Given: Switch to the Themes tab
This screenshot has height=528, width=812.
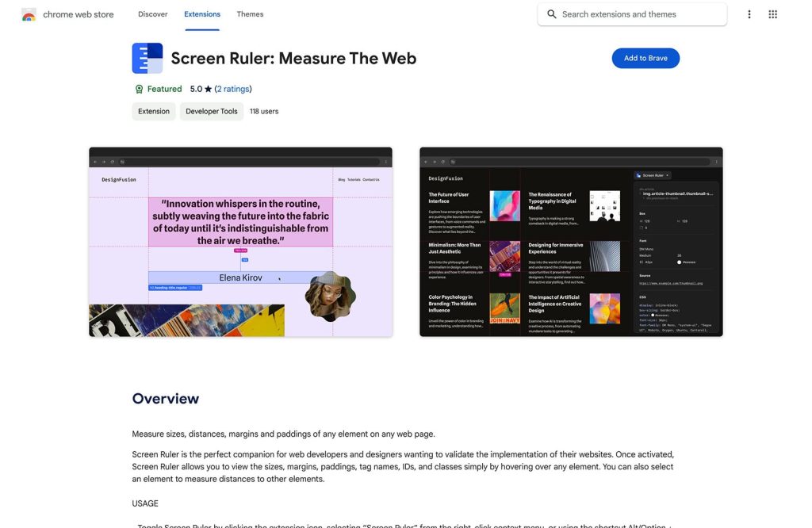Looking at the screenshot, I should coord(250,14).
